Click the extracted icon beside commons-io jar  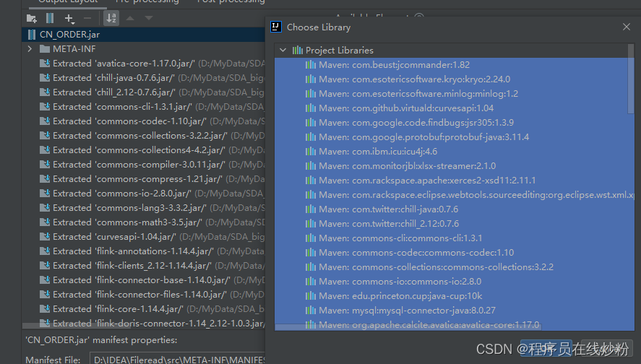coord(45,194)
